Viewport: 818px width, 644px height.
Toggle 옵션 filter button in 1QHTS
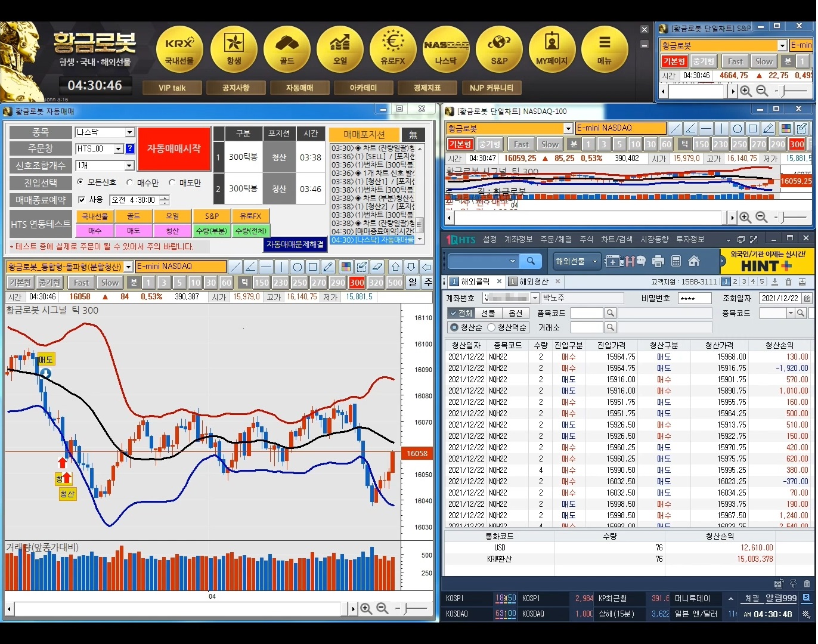[x=515, y=313]
